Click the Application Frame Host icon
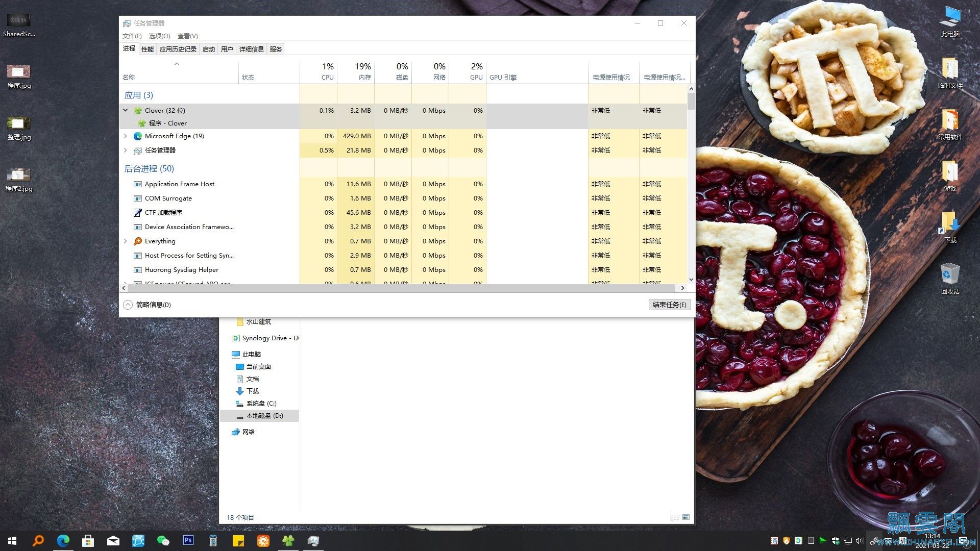The width and height of the screenshot is (980, 551). click(138, 184)
